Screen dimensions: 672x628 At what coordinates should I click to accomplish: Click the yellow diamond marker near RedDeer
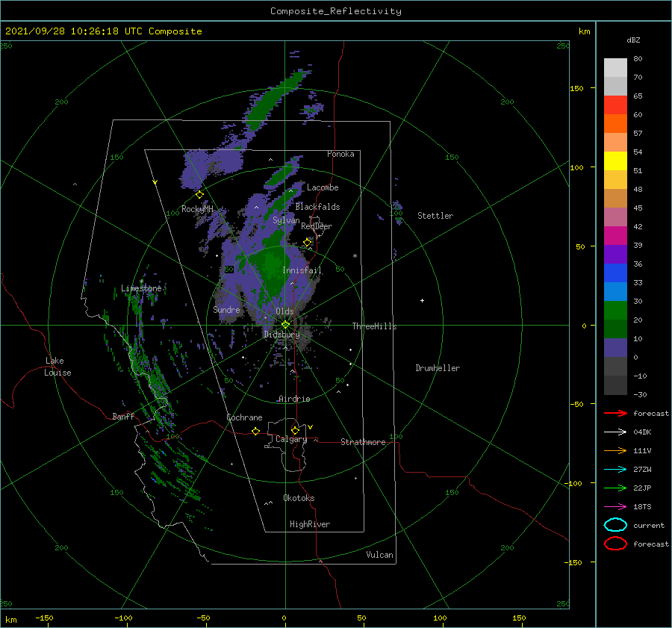point(308,243)
